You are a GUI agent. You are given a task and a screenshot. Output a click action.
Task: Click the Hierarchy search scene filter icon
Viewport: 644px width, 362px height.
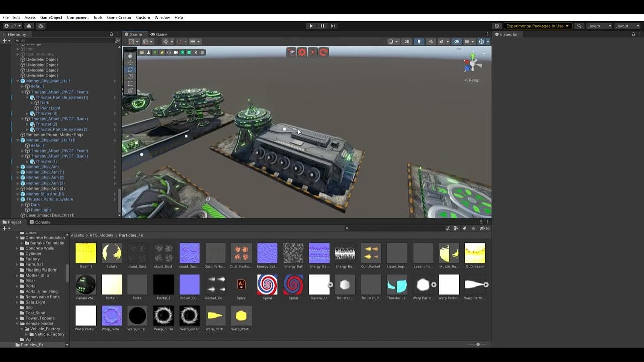point(117,40)
